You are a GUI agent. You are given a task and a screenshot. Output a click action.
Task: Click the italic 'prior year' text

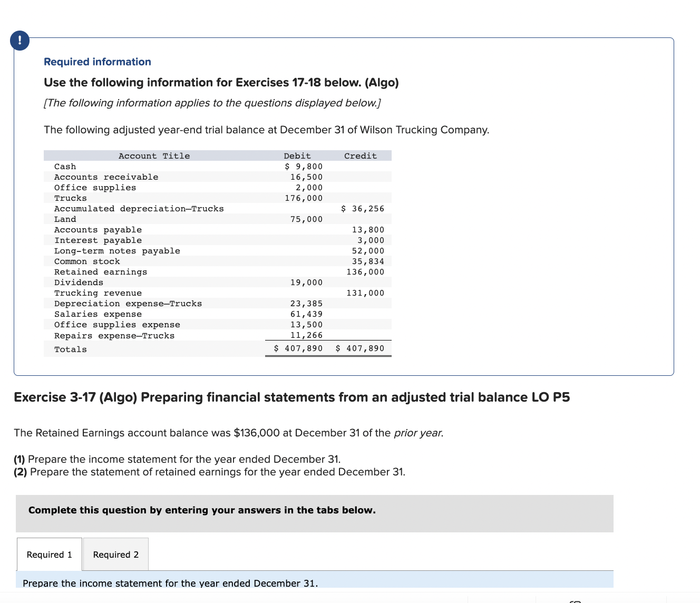tap(418, 433)
